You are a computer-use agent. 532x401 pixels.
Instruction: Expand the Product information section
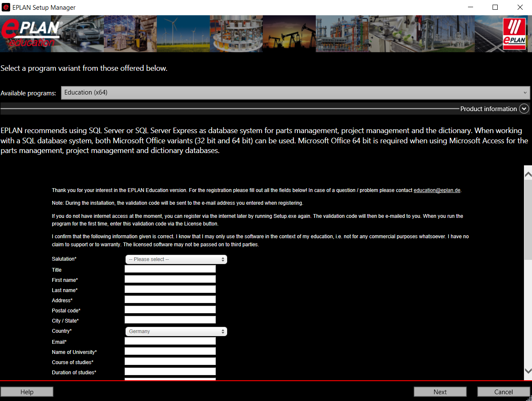(x=524, y=109)
